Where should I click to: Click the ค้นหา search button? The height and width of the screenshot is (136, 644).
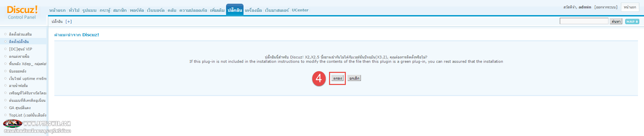(x=616, y=21)
